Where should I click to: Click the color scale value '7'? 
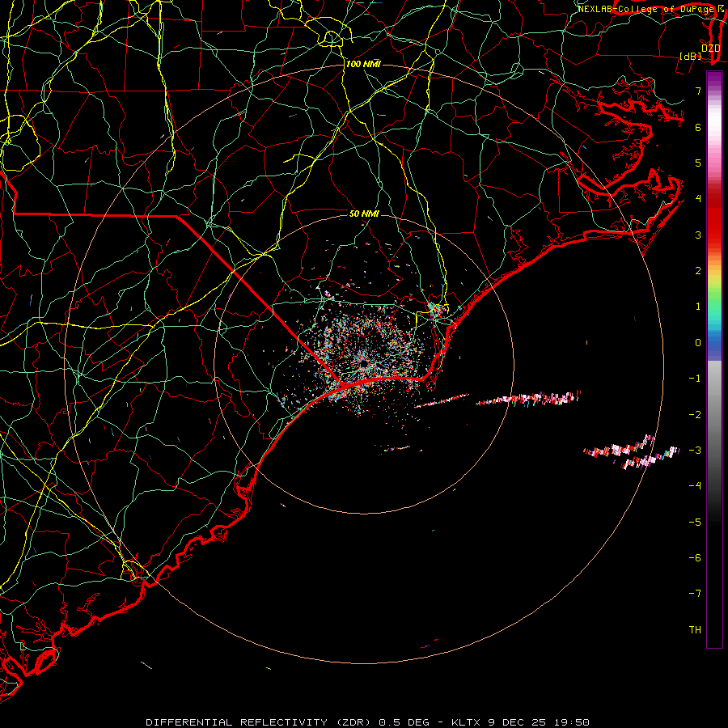pos(698,91)
